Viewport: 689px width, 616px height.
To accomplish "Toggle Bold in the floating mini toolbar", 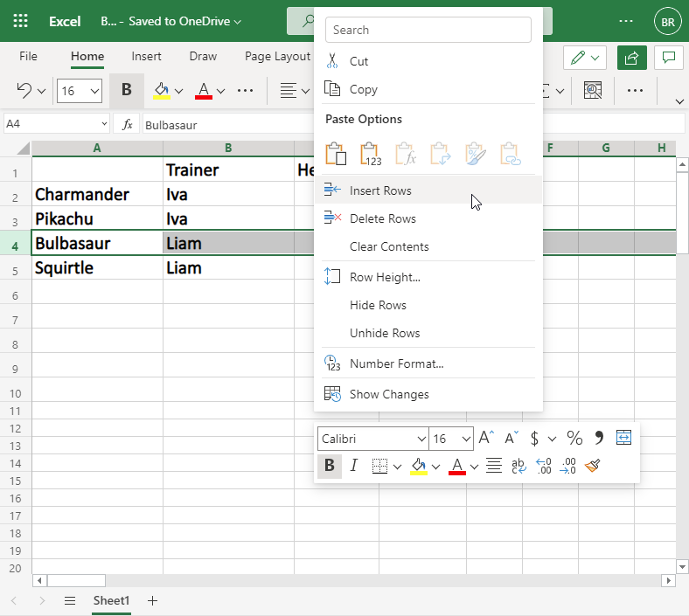I will 330,466.
